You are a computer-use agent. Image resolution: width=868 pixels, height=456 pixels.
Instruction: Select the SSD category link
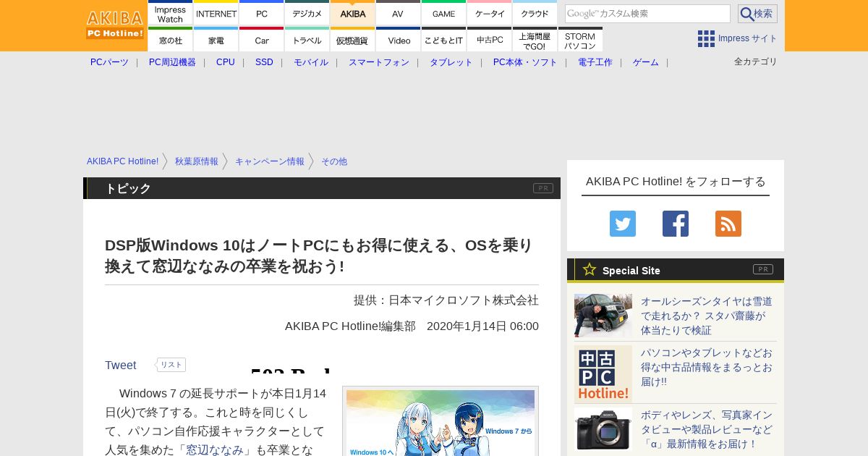click(x=264, y=62)
